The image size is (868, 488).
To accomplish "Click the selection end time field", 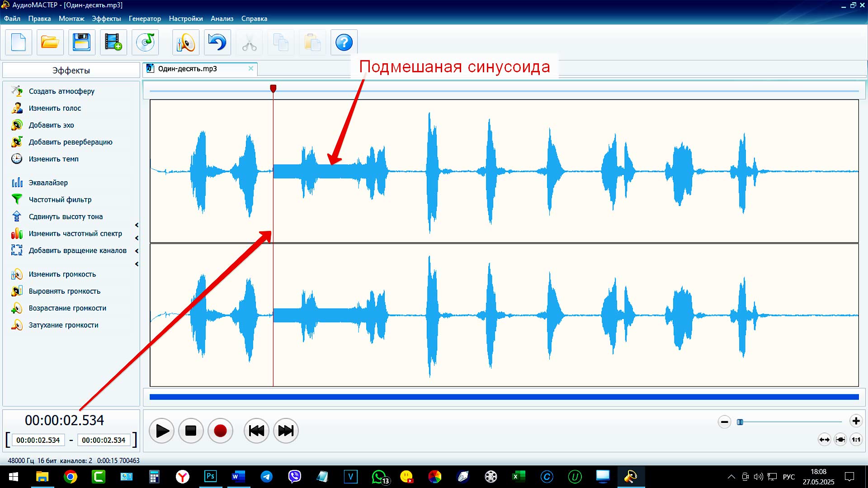I will [x=104, y=440].
